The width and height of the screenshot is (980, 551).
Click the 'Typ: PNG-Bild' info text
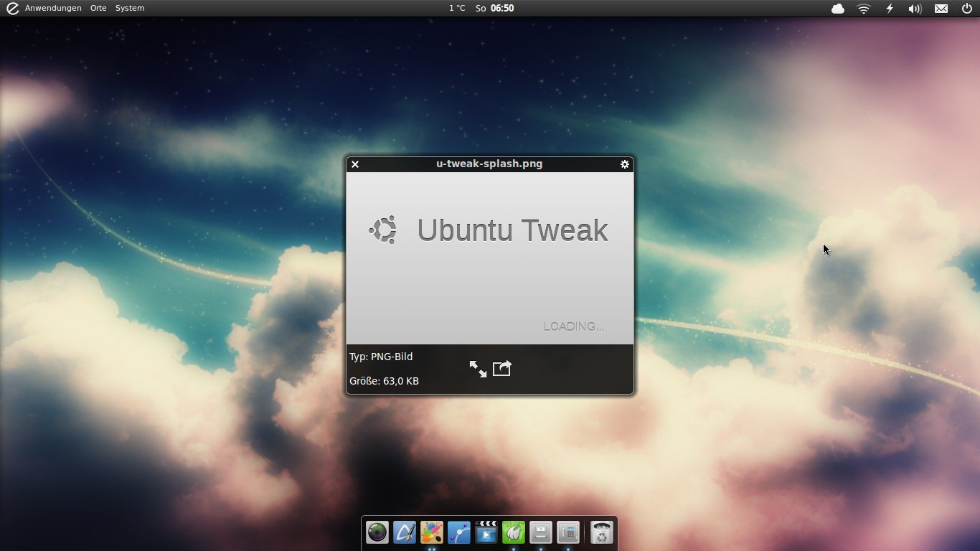pos(381,357)
